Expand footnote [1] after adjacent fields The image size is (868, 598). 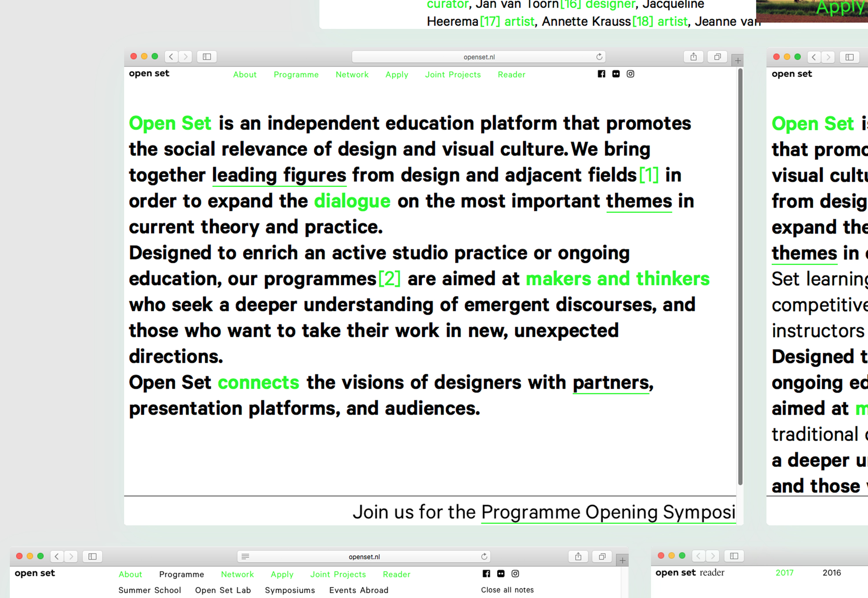[649, 175]
